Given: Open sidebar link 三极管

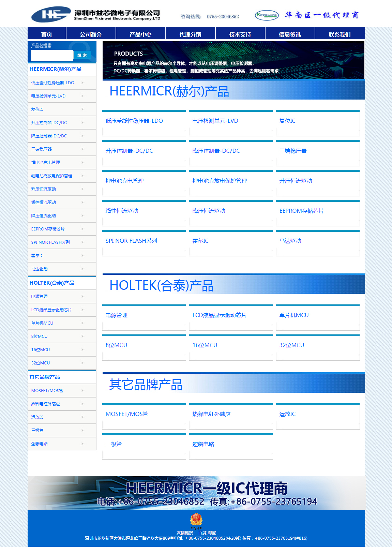Looking at the screenshot, I should point(37,431).
